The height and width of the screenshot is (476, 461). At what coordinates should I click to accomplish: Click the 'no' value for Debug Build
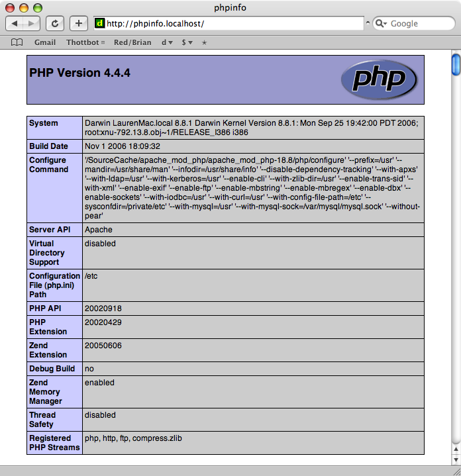(x=89, y=369)
